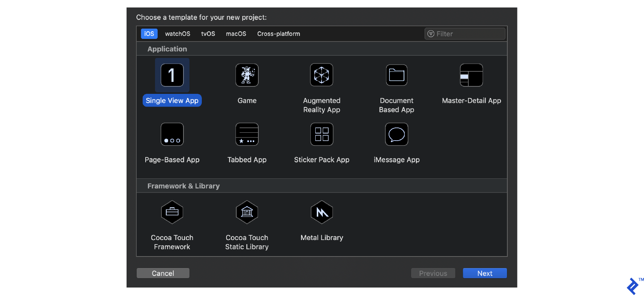Select the Tabbed App icon
The image size is (644, 295).
pyautogui.click(x=247, y=134)
